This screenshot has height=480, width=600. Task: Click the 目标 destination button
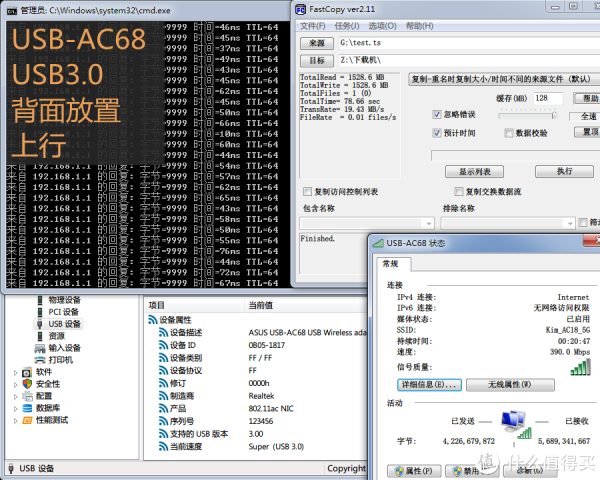pyautogui.click(x=316, y=60)
